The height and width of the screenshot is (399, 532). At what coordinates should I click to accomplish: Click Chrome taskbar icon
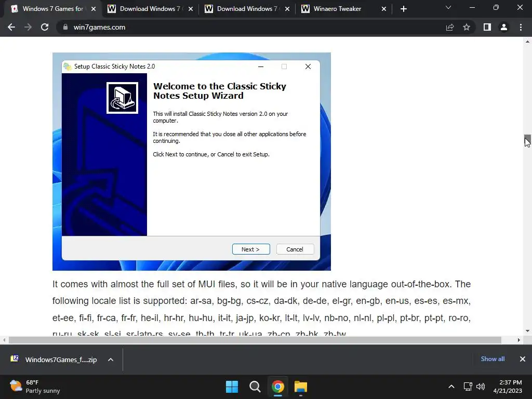click(278, 387)
